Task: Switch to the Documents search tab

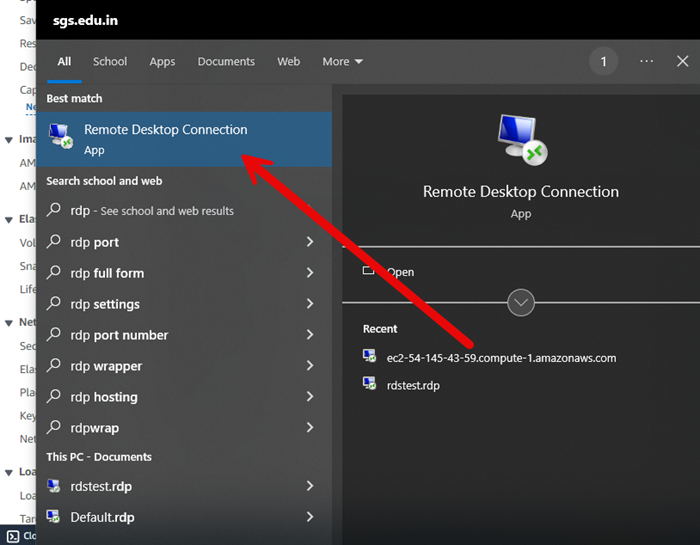Action: pos(226,62)
